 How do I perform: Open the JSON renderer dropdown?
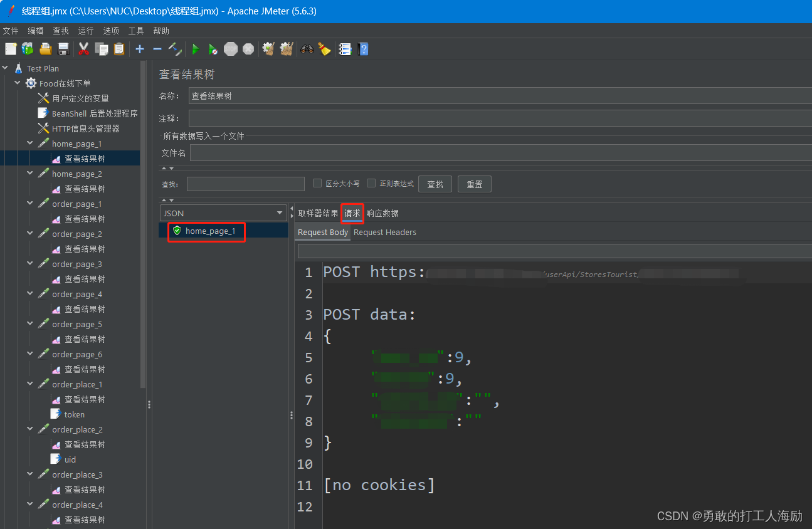[x=223, y=213]
